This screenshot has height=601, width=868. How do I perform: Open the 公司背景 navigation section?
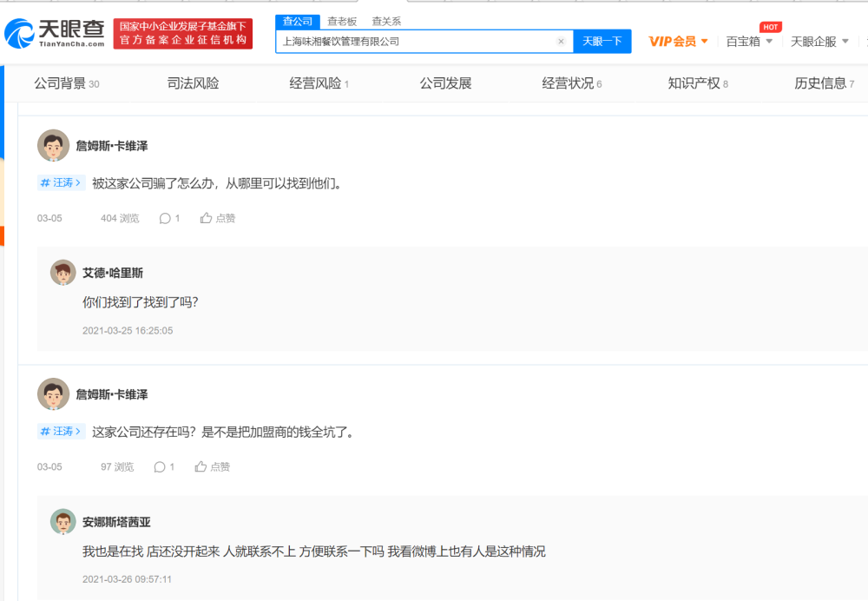tap(67, 83)
